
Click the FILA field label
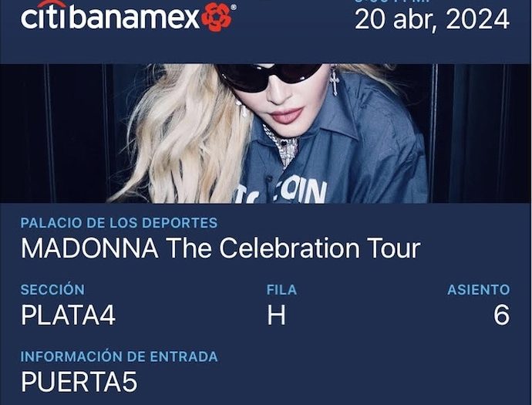pyautogui.click(x=281, y=290)
